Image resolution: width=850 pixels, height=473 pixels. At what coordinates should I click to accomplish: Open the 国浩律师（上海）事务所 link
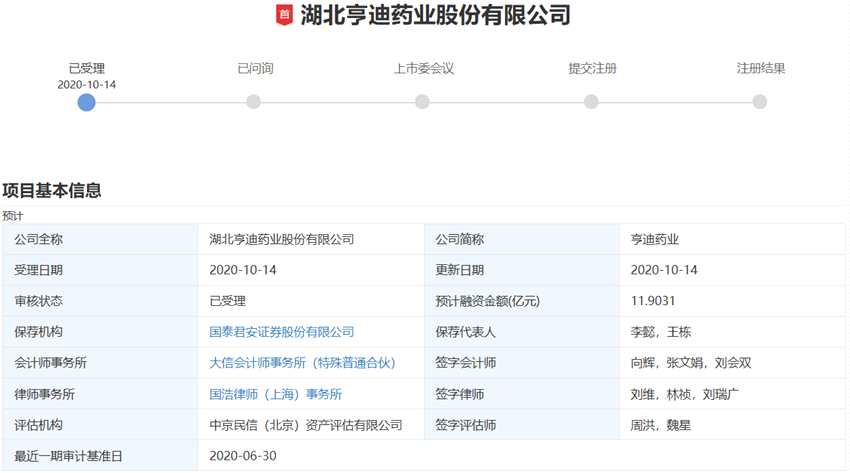tap(275, 394)
